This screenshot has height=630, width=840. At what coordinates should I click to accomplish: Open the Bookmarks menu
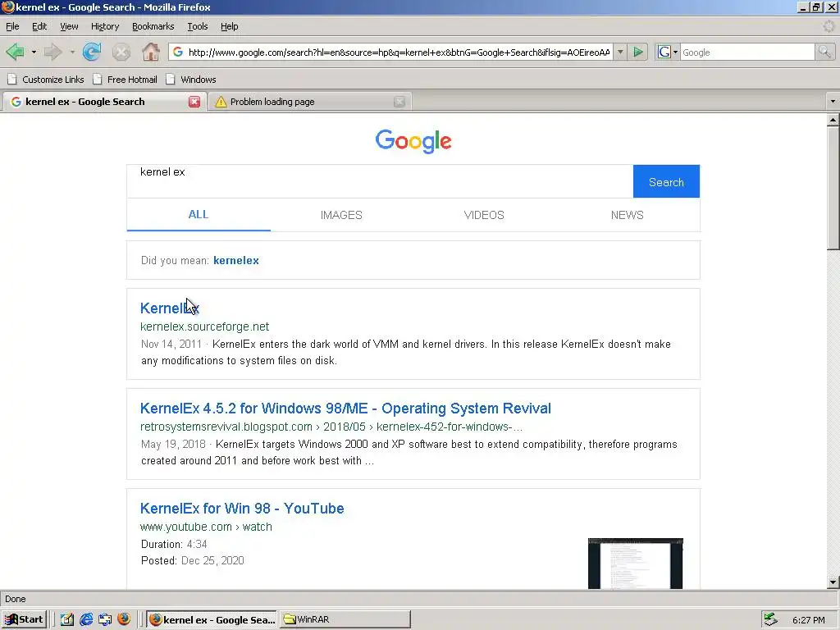pos(153,26)
